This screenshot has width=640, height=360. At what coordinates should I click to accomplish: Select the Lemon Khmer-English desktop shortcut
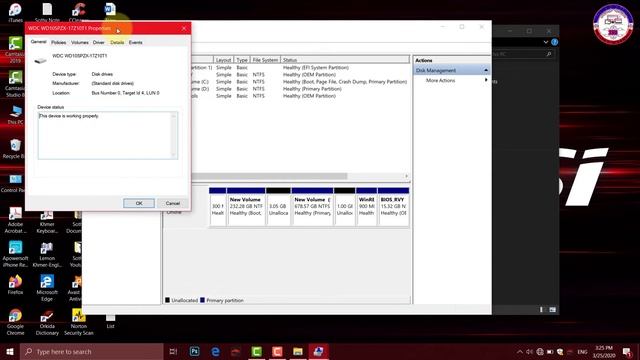(x=47, y=254)
